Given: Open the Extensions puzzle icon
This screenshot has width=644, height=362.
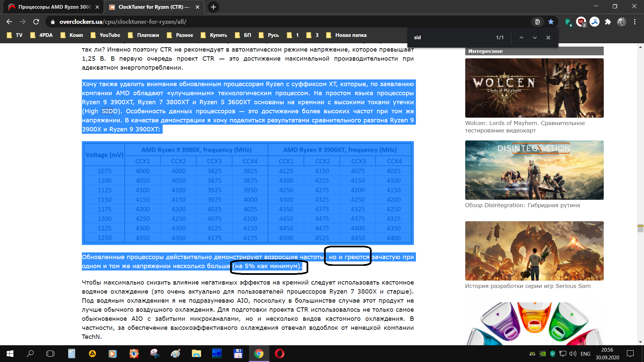Looking at the screenshot, I should pos(608,22).
